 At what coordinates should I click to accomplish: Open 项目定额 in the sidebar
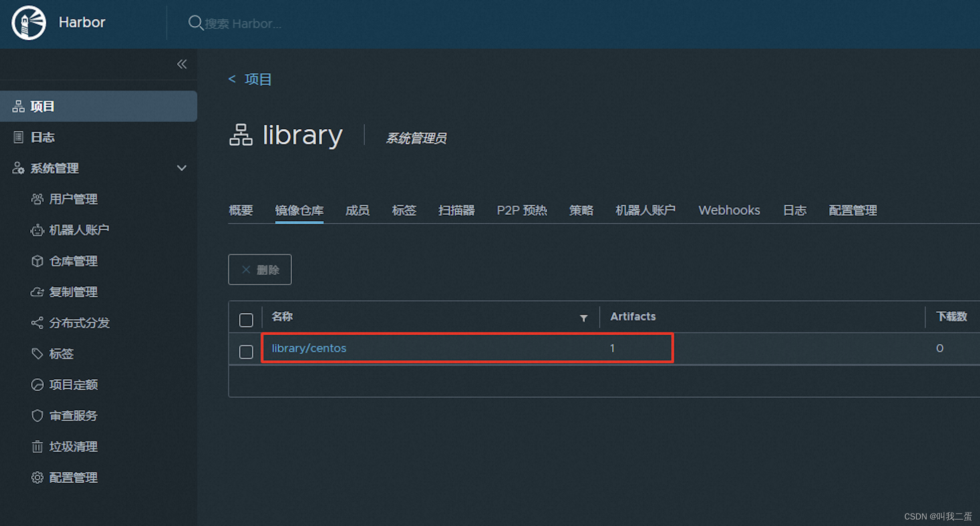(x=74, y=385)
